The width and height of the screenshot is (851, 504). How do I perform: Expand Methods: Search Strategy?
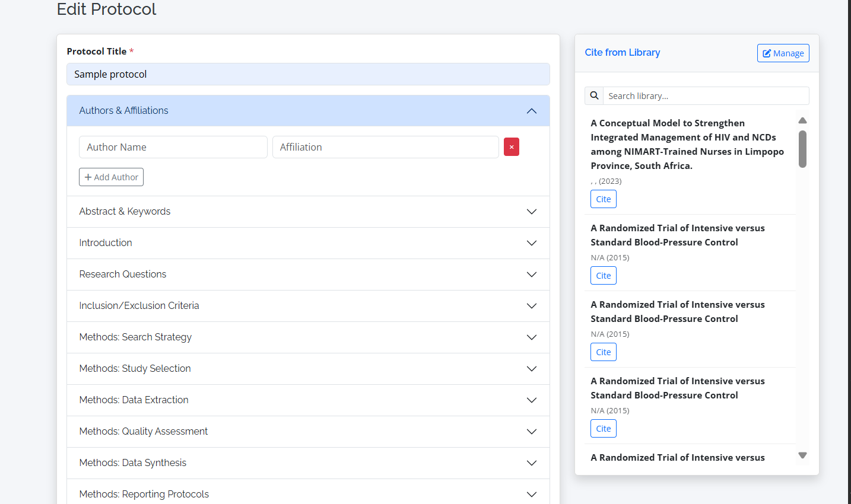coord(531,337)
